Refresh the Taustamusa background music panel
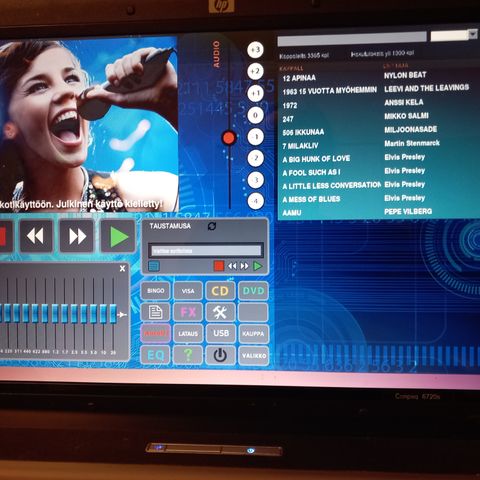 [x=212, y=226]
